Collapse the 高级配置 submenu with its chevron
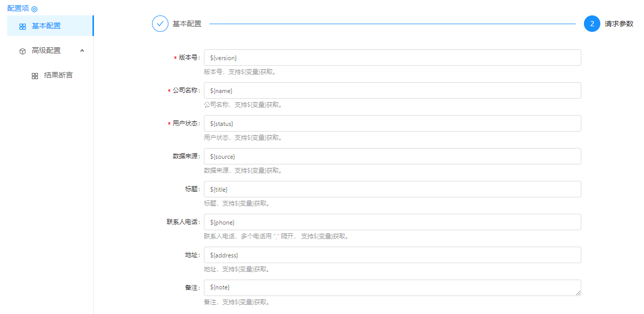This screenshot has width=644, height=314. click(x=82, y=50)
